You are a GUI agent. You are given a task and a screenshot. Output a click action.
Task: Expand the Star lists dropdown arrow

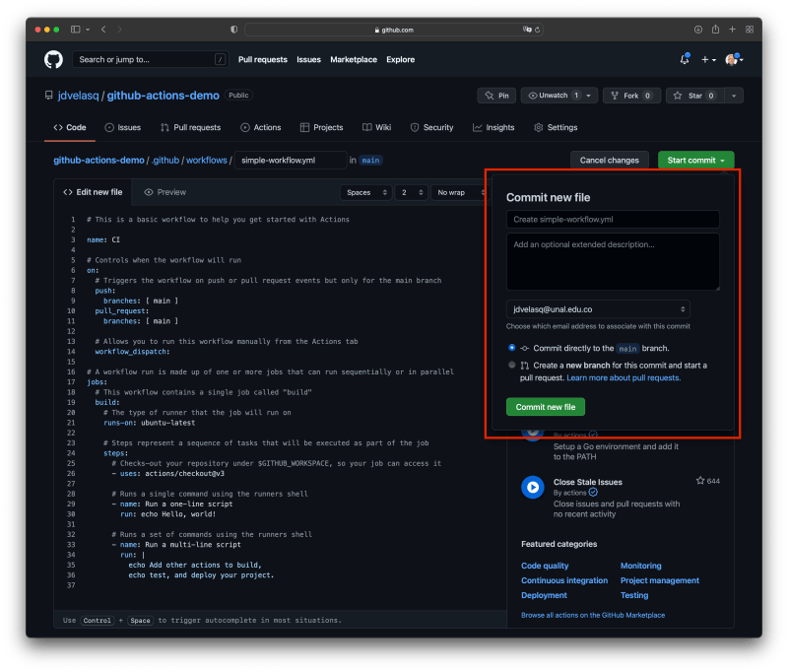(x=734, y=96)
